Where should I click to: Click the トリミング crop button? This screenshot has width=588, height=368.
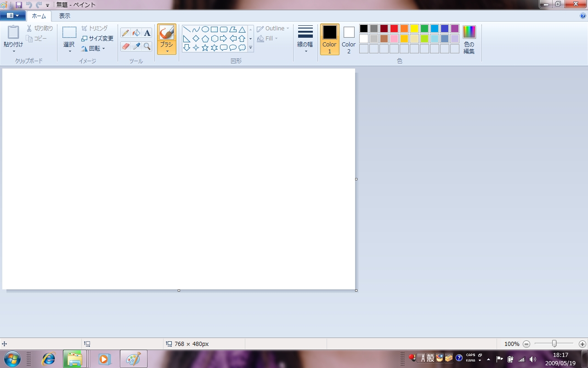[95, 29]
